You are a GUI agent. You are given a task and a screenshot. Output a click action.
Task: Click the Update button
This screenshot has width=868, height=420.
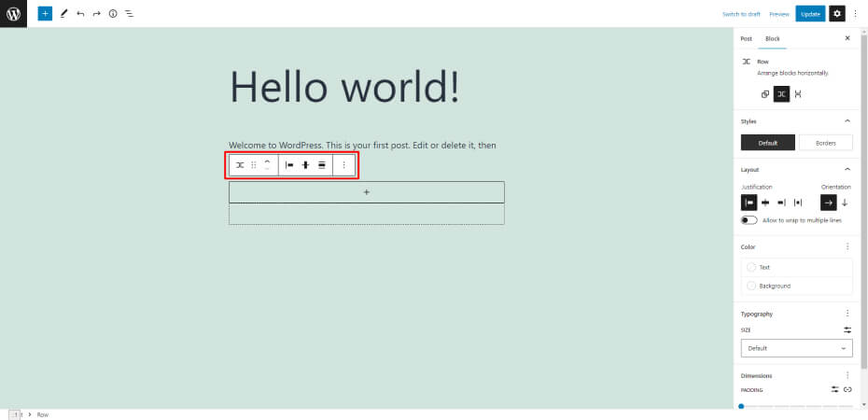click(810, 14)
